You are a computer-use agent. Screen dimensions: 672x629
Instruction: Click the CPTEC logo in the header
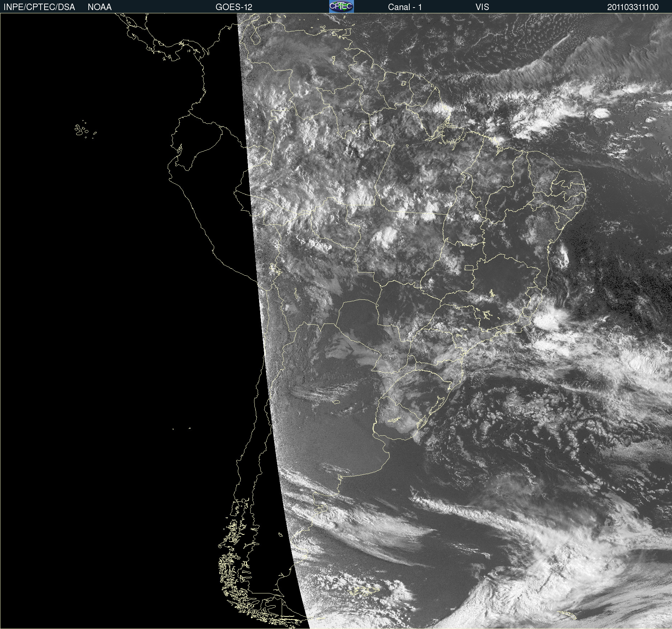341,6
